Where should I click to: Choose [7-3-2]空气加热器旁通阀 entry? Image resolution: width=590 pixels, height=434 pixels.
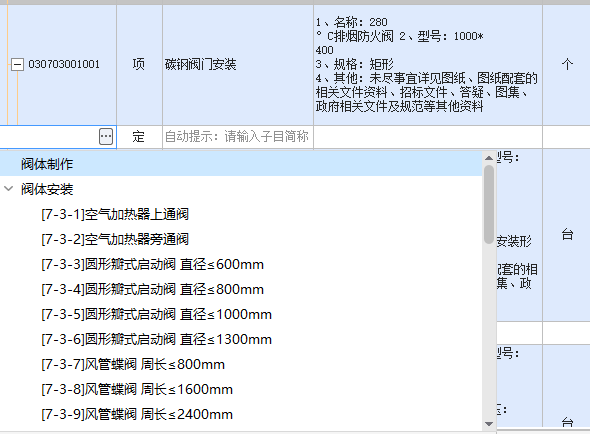[115, 239]
